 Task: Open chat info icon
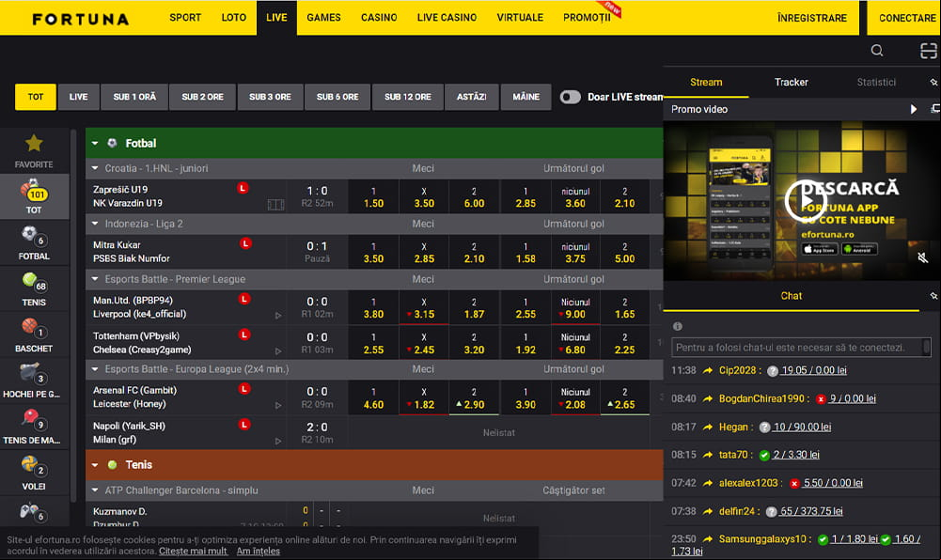coord(678,326)
